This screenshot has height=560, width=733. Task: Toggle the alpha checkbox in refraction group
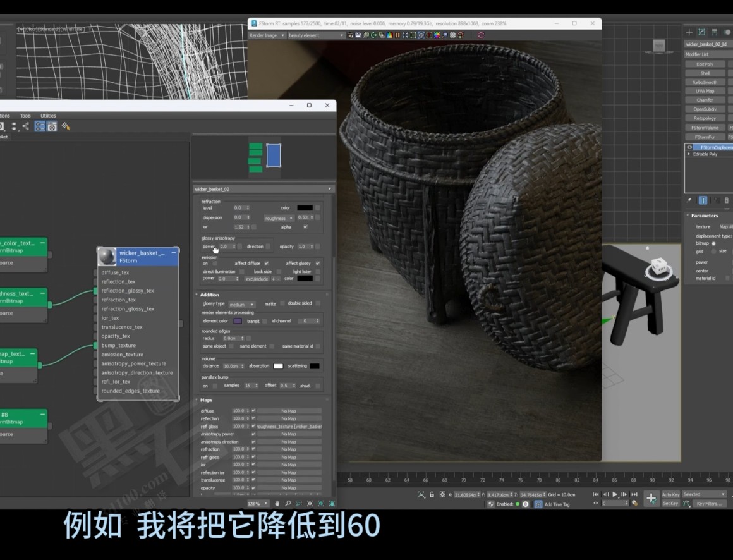point(305,227)
